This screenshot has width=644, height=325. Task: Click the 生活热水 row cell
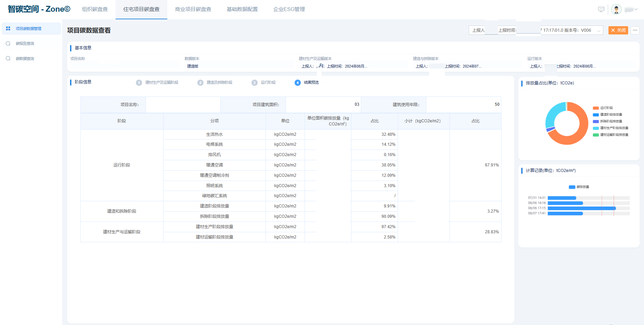click(215, 134)
